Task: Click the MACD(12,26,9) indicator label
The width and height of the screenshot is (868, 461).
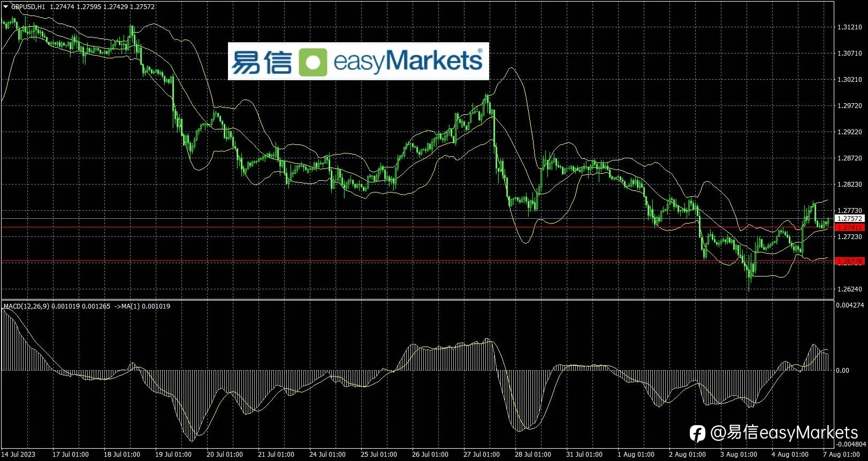Action: (x=26, y=306)
